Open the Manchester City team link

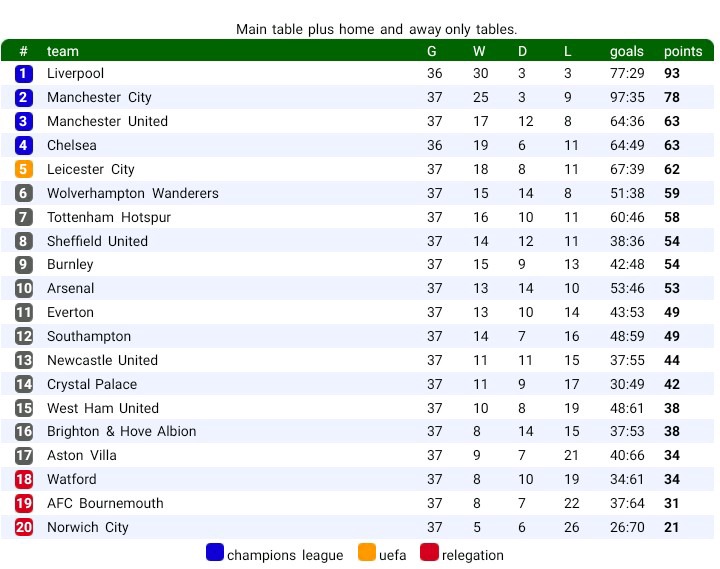point(99,98)
